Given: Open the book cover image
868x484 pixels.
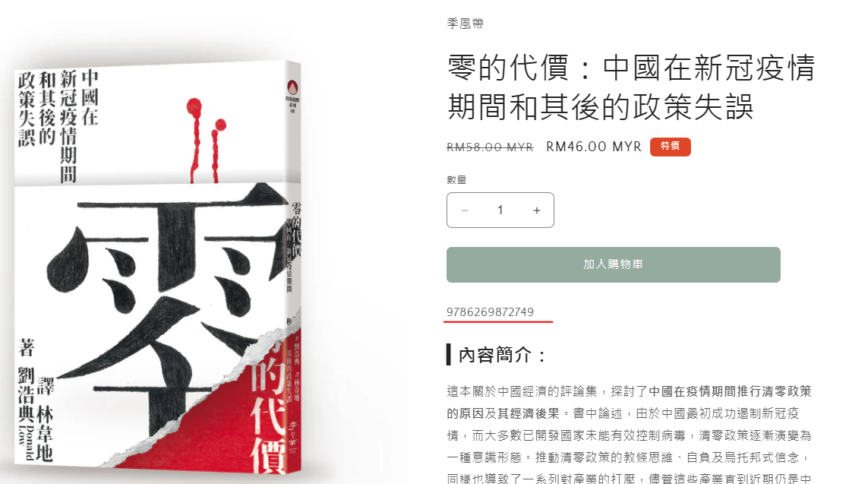Looking at the screenshot, I should pos(158,267).
